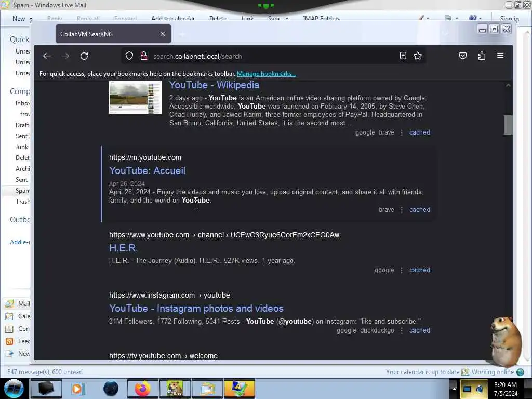532x399 pixels.
Task: Open Outbox in Live Mail sidebar
Action: coord(20,220)
